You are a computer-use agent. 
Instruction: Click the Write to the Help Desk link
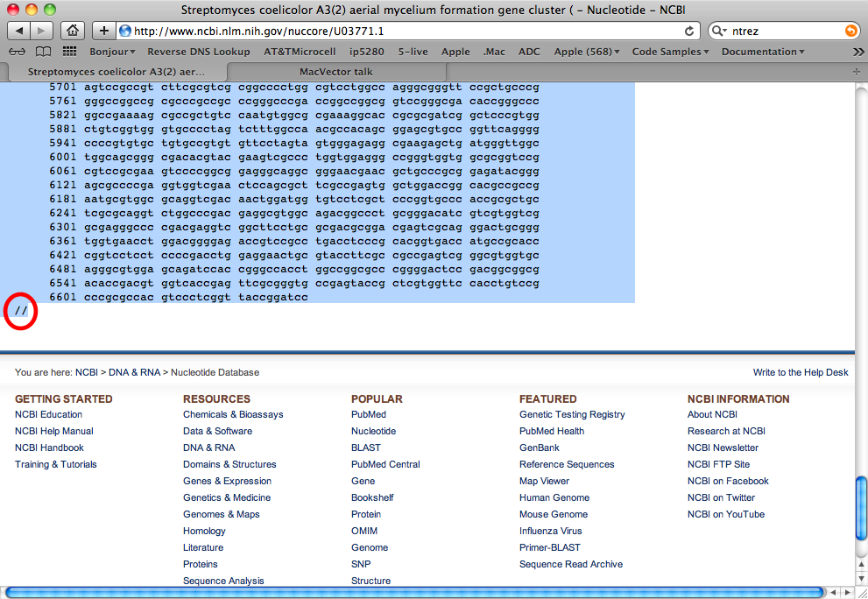coord(800,372)
